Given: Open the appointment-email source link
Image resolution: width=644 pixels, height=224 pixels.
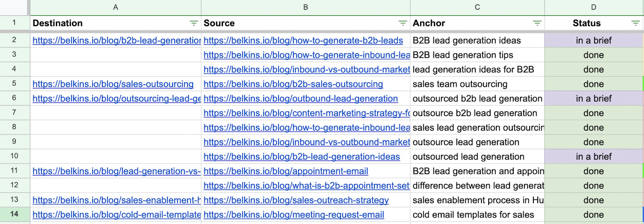Looking at the screenshot, I should (286, 171).
